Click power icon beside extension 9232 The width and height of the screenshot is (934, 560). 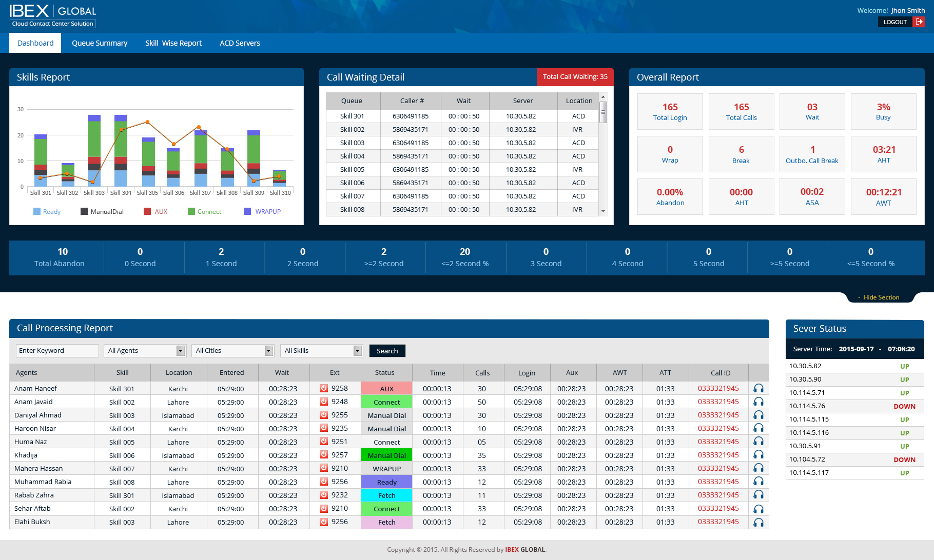324,495
